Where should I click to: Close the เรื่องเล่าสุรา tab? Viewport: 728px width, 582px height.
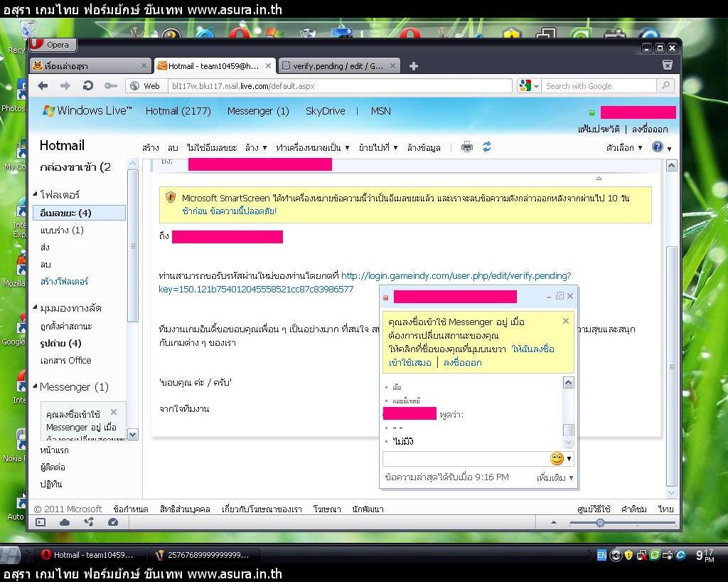coord(144,66)
